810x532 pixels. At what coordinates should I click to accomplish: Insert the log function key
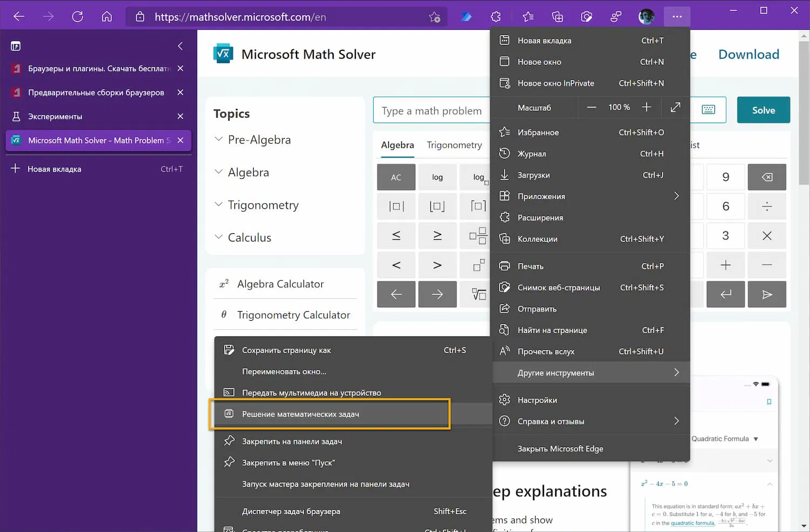[437, 177]
